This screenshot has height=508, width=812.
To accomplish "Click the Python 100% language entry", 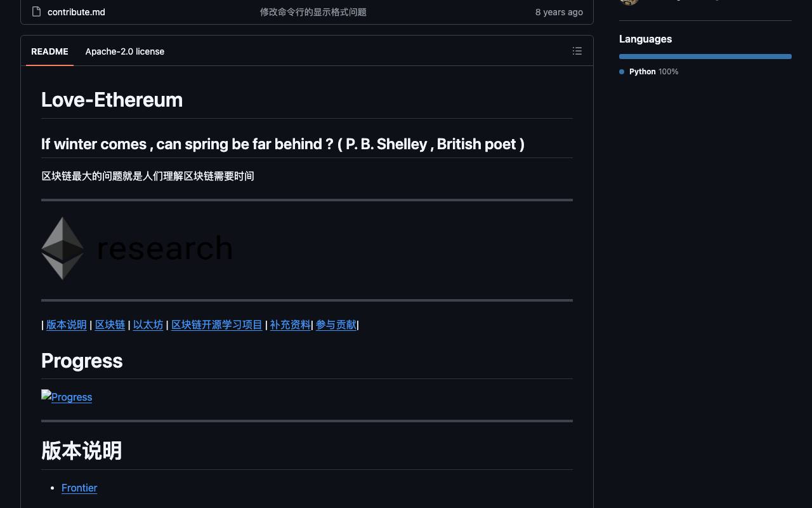I will [649, 72].
